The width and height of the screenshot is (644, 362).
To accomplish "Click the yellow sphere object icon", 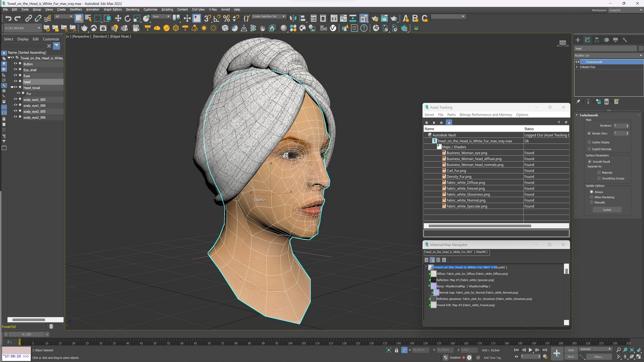I will [166, 28].
